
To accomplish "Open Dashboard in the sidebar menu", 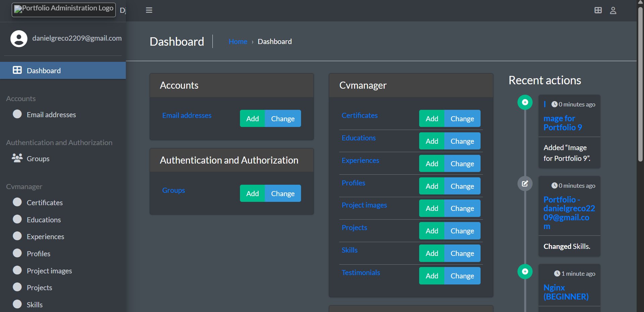I will coord(63,71).
